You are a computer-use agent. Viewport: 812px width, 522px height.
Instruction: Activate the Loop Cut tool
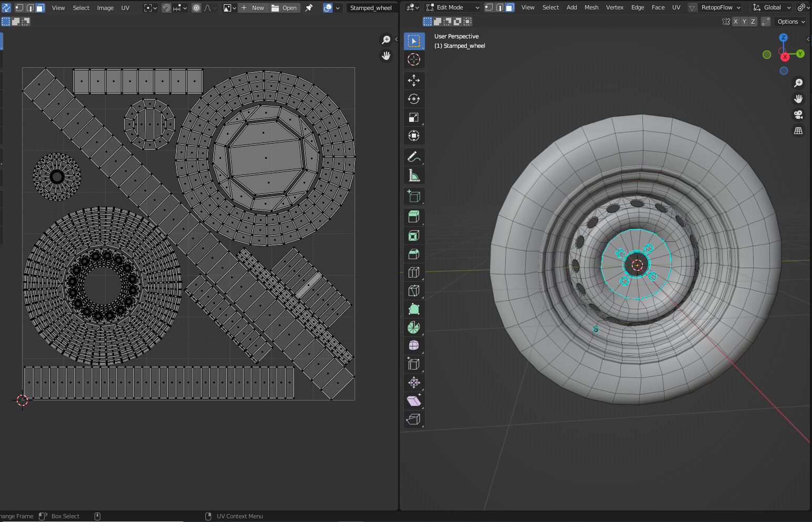(414, 272)
